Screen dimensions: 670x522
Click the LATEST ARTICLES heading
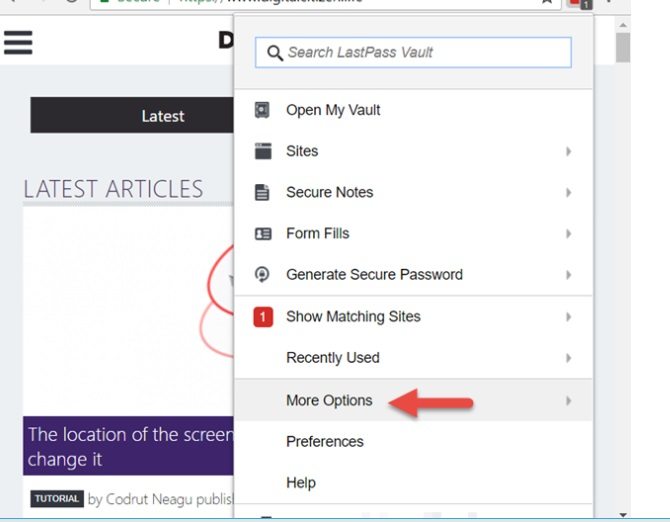[x=113, y=189]
